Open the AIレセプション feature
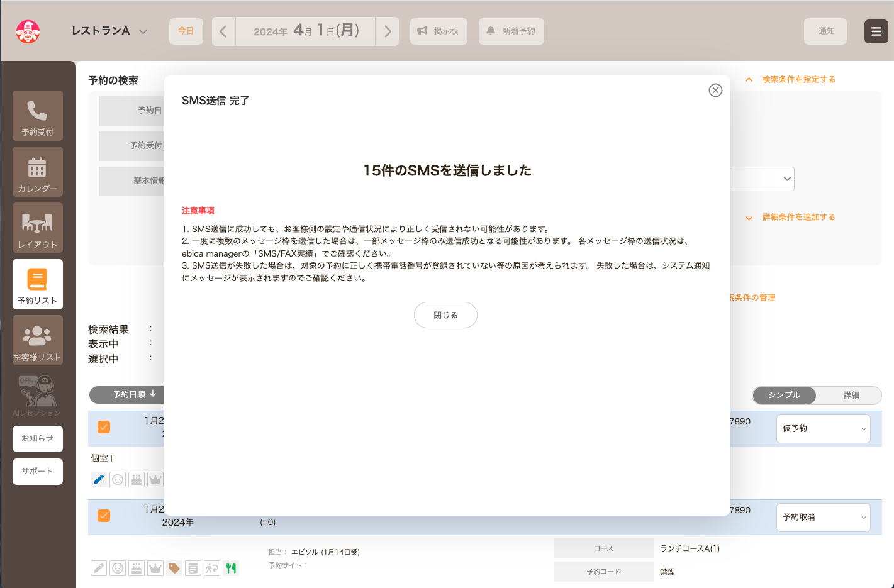 [38, 396]
